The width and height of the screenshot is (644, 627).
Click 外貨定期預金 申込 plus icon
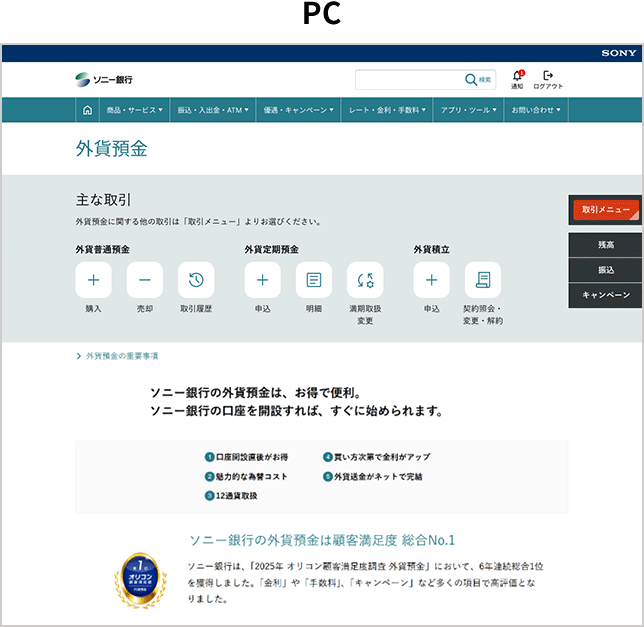262,280
